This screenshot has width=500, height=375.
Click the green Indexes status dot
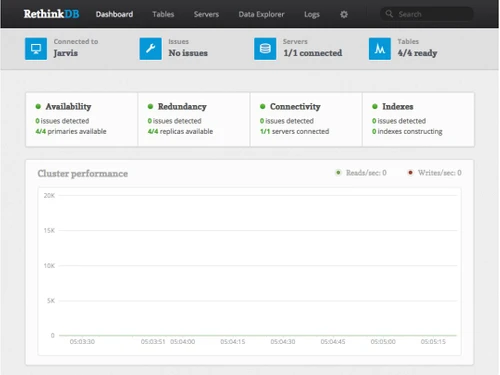[x=375, y=106]
